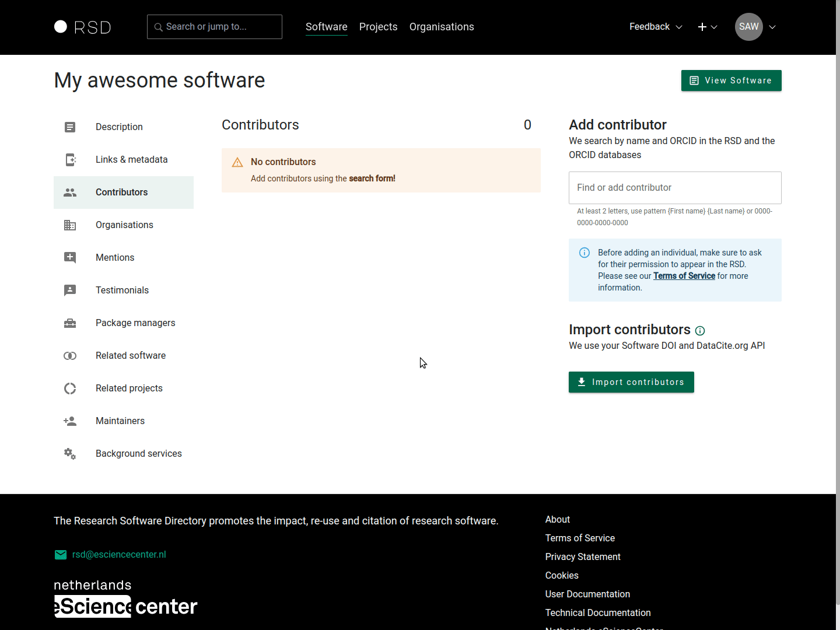Click the Mentions plus-bubble icon
840x630 pixels.
point(70,258)
